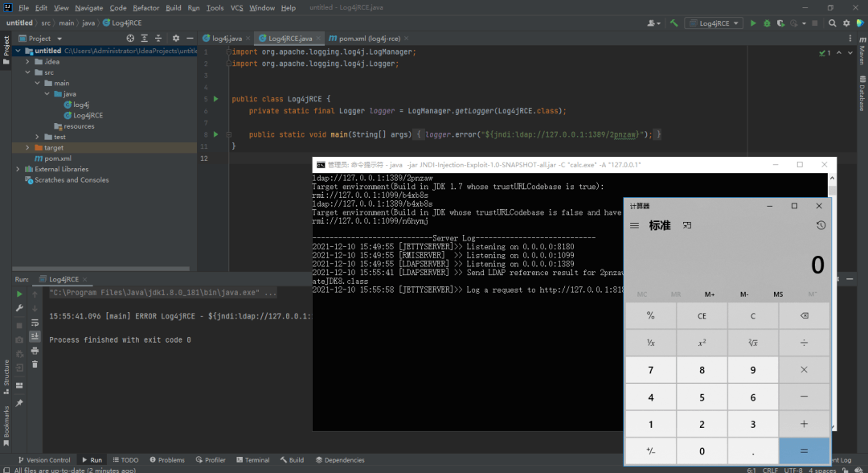Click the calculator equals key
This screenshot has height=473, width=868.
pos(804,451)
